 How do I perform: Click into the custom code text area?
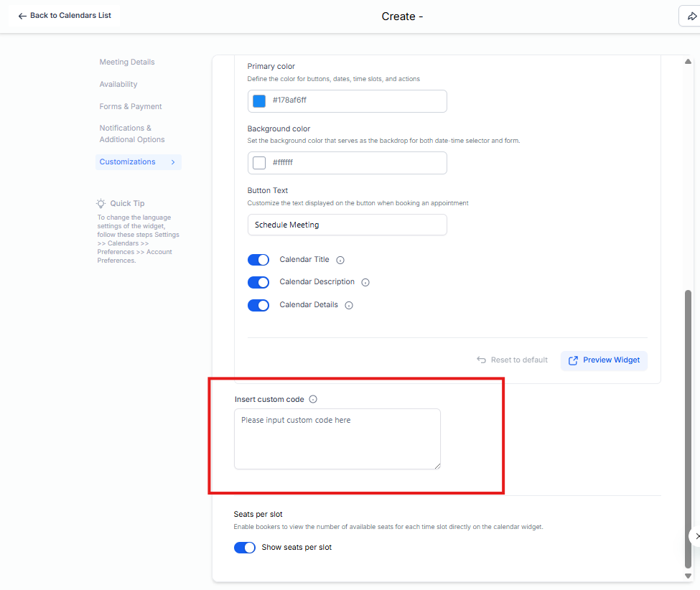point(337,439)
